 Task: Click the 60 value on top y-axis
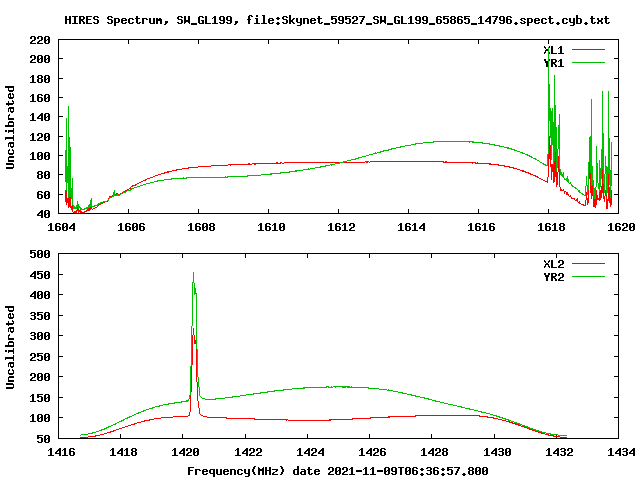(43, 195)
